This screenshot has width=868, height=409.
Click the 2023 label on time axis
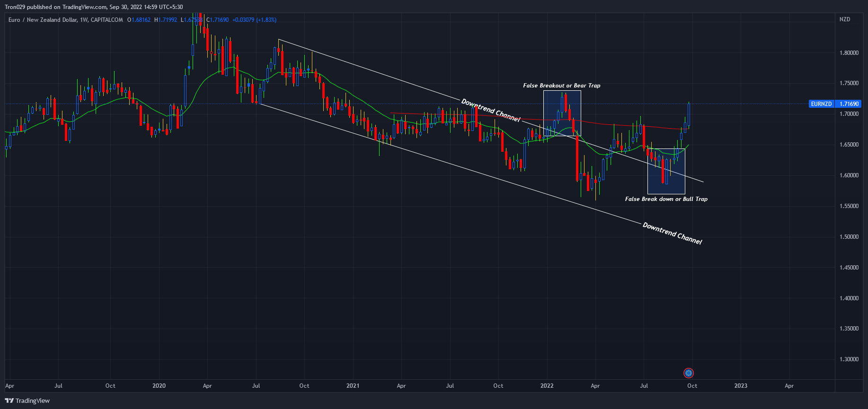point(741,386)
